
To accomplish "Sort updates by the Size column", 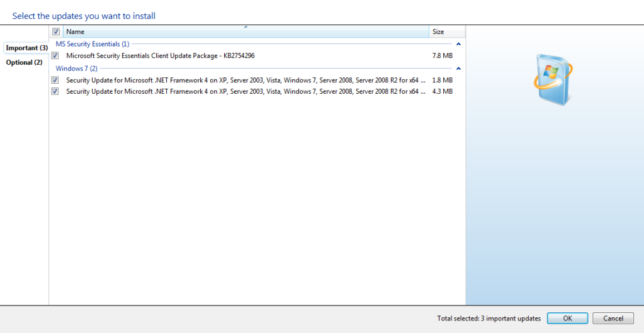I will (x=447, y=31).
